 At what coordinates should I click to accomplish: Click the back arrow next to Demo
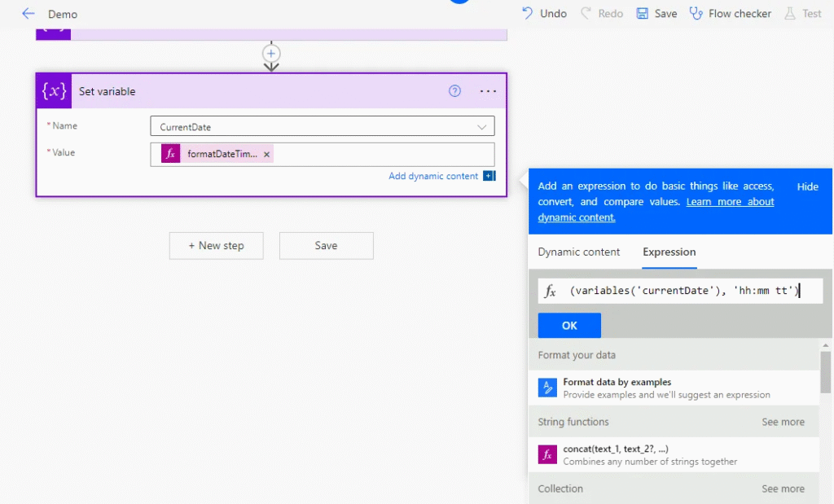click(29, 14)
